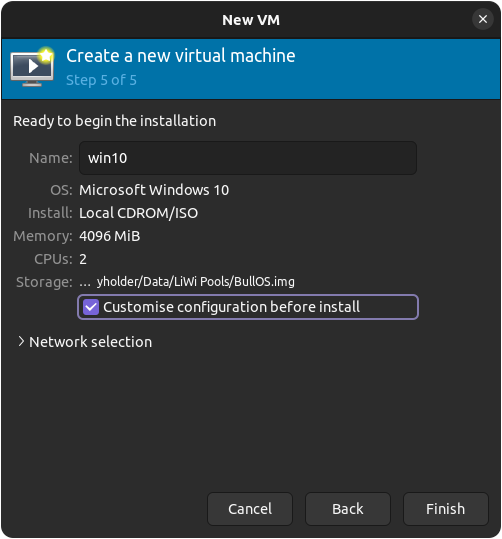502x539 pixels.
Task: Go Back to the previous step
Action: (348, 509)
